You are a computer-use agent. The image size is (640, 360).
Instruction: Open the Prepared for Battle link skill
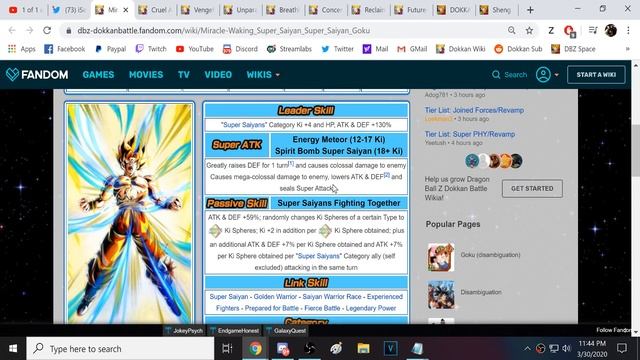tap(272, 308)
